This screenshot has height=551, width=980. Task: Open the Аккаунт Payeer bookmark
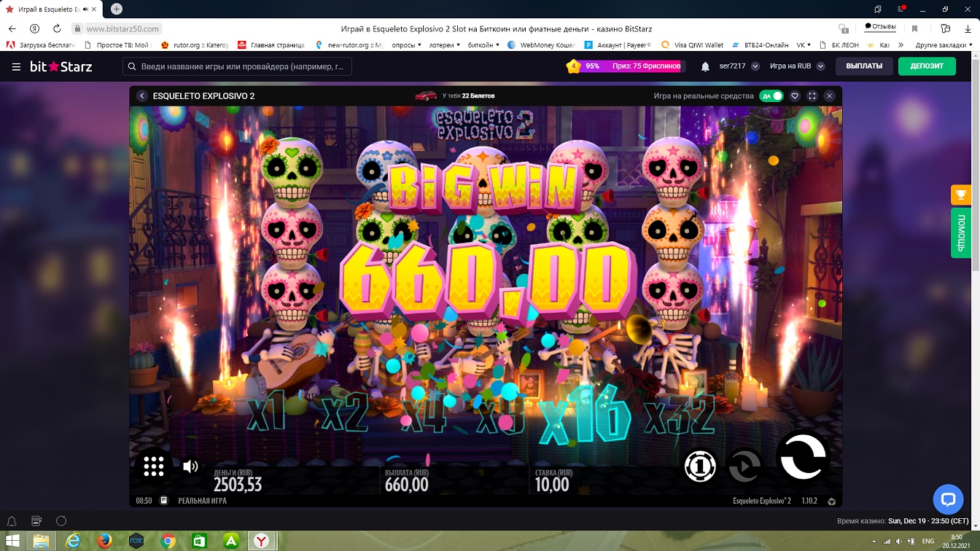(618, 45)
